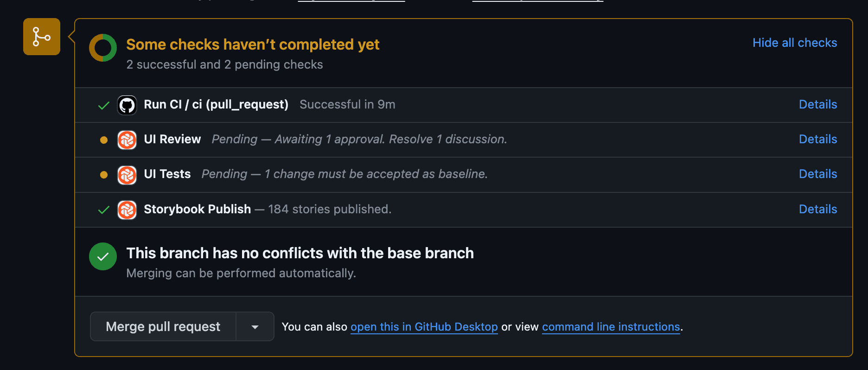View Details for UI Tests check
Viewport: 868px width, 370px height.
[x=818, y=174]
